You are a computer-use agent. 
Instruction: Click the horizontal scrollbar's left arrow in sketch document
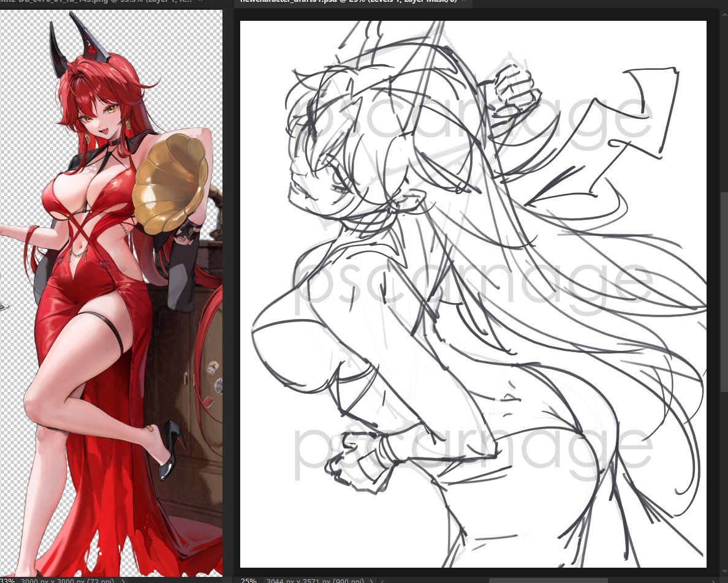point(382,580)
